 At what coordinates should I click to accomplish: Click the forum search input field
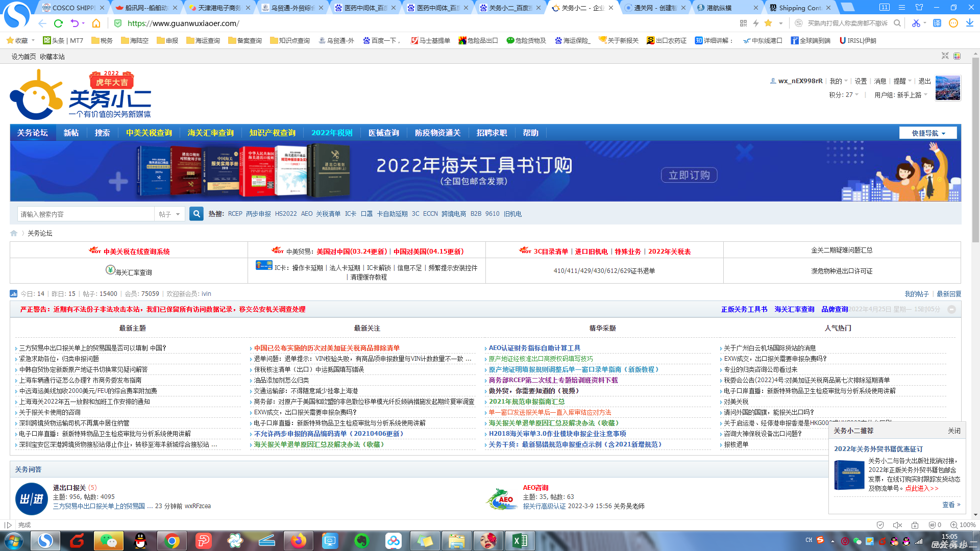(86, 214)
